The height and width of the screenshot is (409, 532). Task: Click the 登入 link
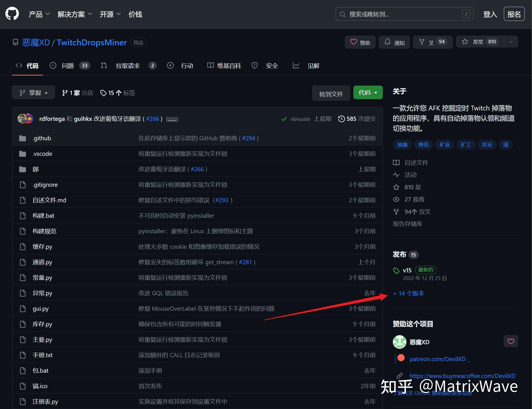tap(490, 14)
